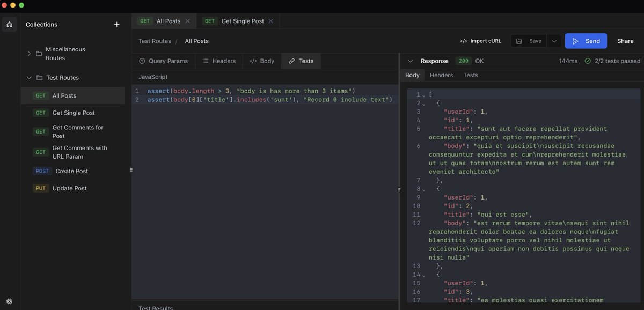Screen dimensions: 644x310
Task: Add a new collection with plus icon
Action: tap(117, 25)
